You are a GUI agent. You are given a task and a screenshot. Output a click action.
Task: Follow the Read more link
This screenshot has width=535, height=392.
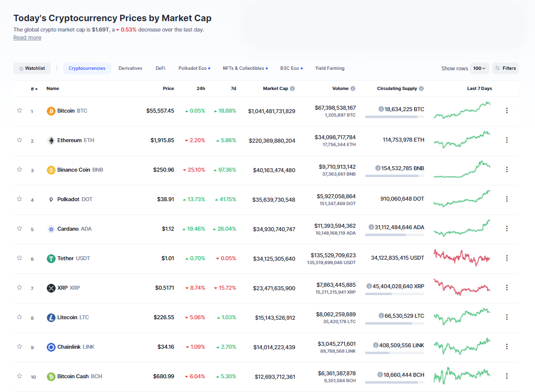pyautogui.click(x=27, y=38)
